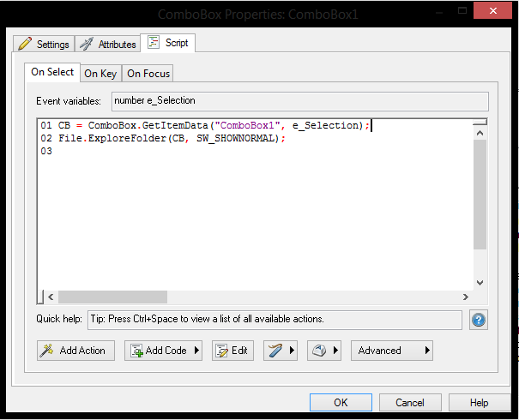Open the Attributes tab
Image resolution: width=519 pixels, height=420 pixels.
click(108, 44)
